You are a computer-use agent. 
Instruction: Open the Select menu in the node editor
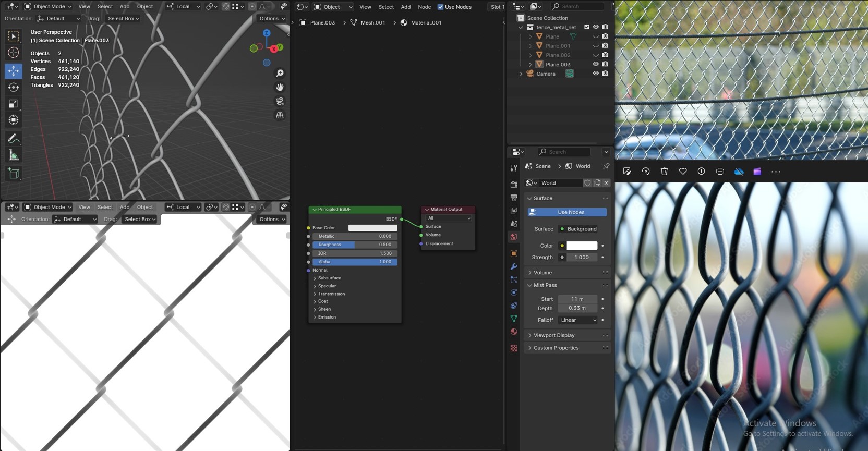coord(386,7)
